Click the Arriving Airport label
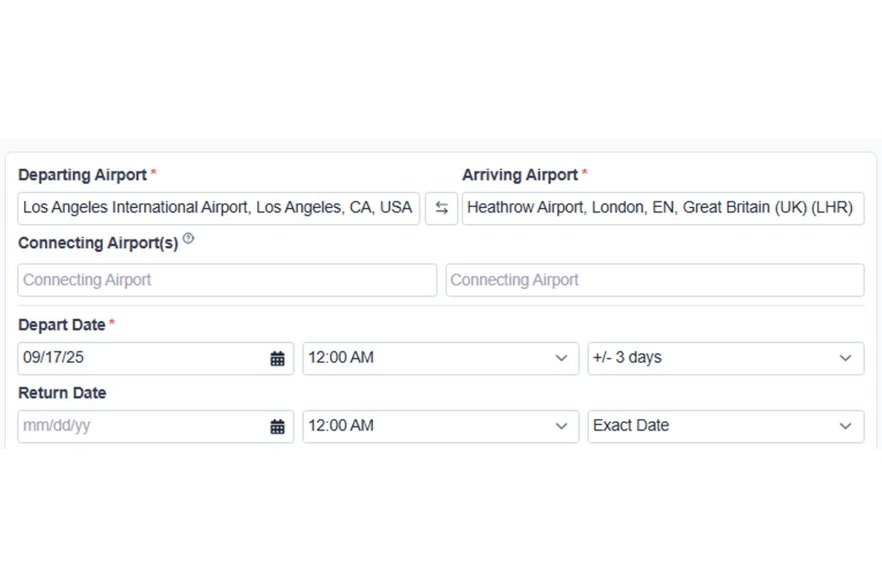 [519, 175]
